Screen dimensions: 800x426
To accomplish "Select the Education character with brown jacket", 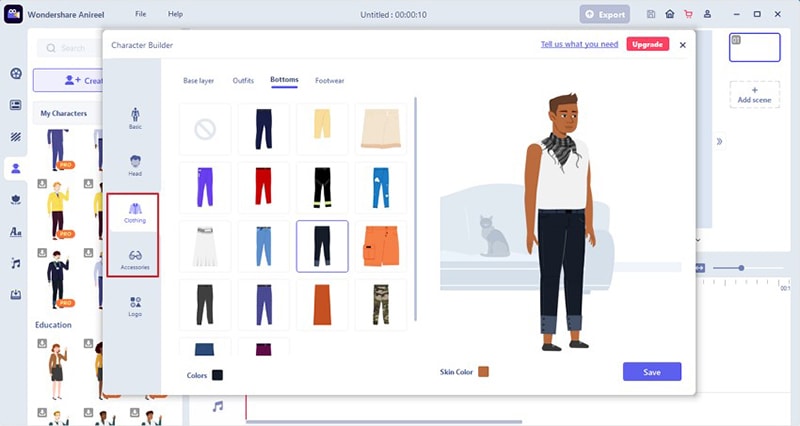I will coord(57,371).
